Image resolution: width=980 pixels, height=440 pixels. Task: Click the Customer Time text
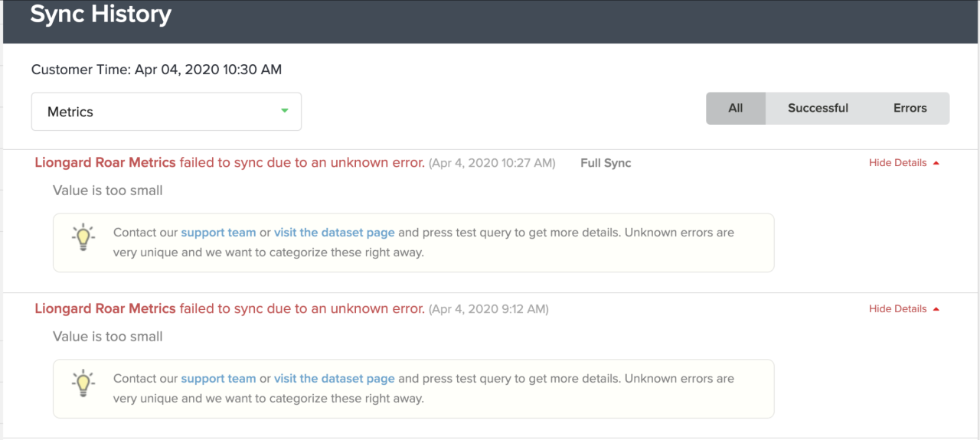click(x=156, y=70)
